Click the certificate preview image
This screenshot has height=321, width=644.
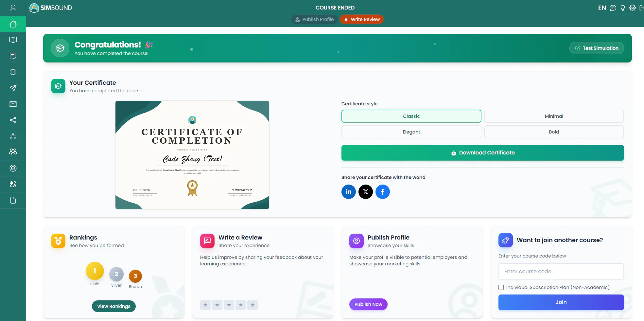click(x=192, y=155)
